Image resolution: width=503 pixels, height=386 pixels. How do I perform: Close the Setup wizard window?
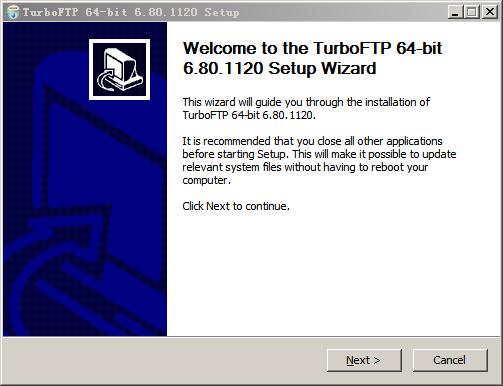click(x=490, y=12)
